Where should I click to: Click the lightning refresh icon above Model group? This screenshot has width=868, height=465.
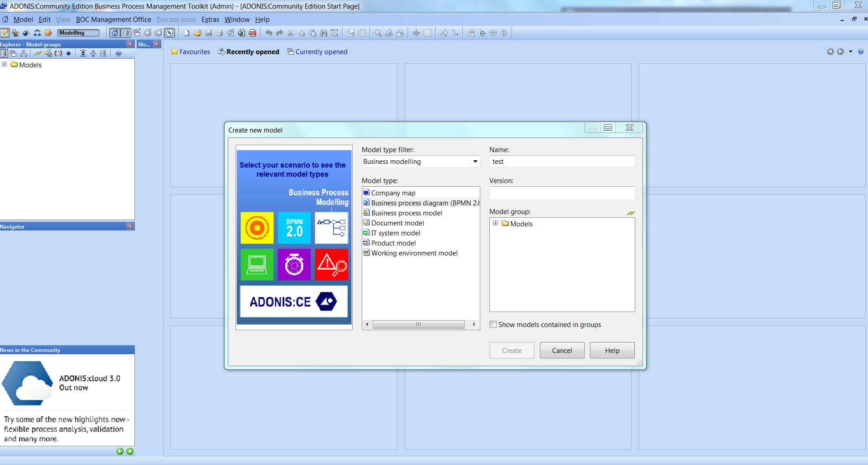tap(631, 213)
